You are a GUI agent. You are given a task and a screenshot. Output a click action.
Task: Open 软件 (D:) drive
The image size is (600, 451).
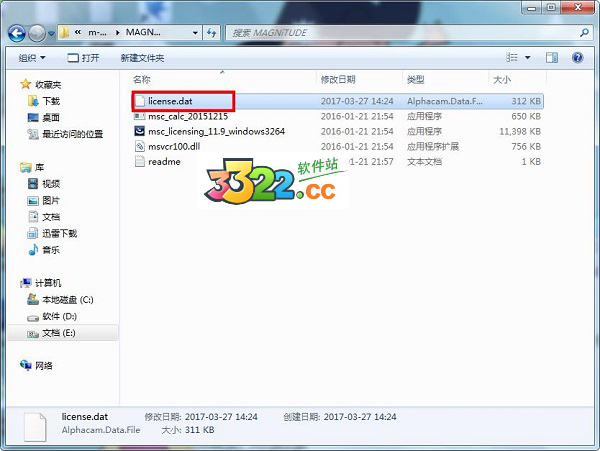coord(52,316)
